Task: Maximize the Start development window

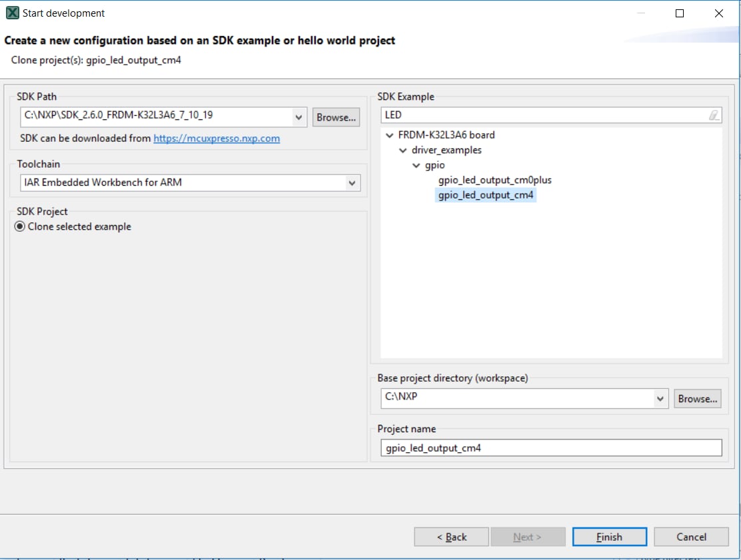Action: (680, 13)
